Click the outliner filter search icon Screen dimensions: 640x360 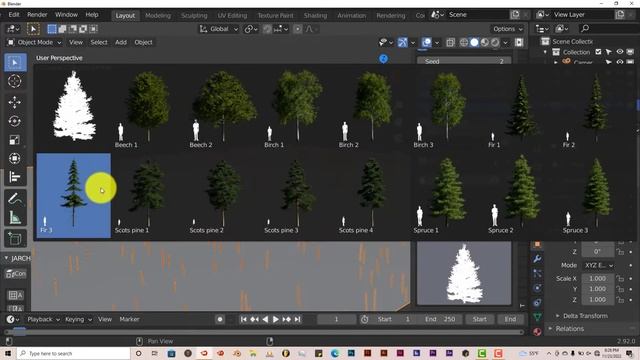(585, 29)
